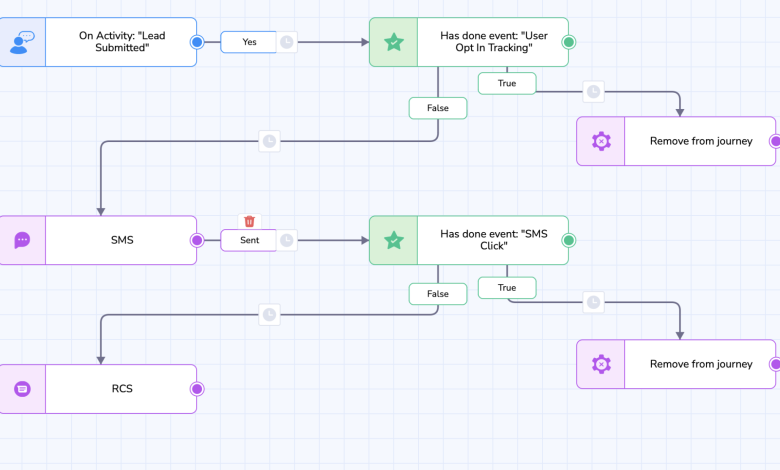This screenshot has width=780, height=470.
Task: Click the Lead Submitted trigger user icon
Action: tap(22, 42)
